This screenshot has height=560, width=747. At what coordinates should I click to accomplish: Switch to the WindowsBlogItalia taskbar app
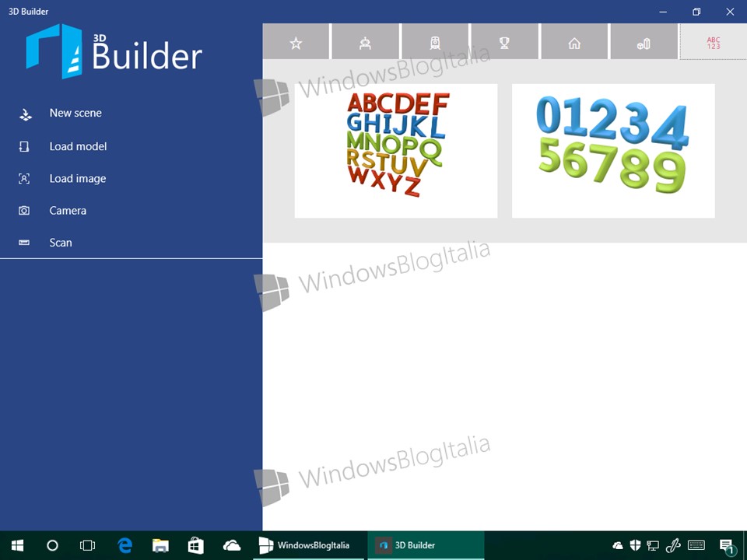point(309,545)
